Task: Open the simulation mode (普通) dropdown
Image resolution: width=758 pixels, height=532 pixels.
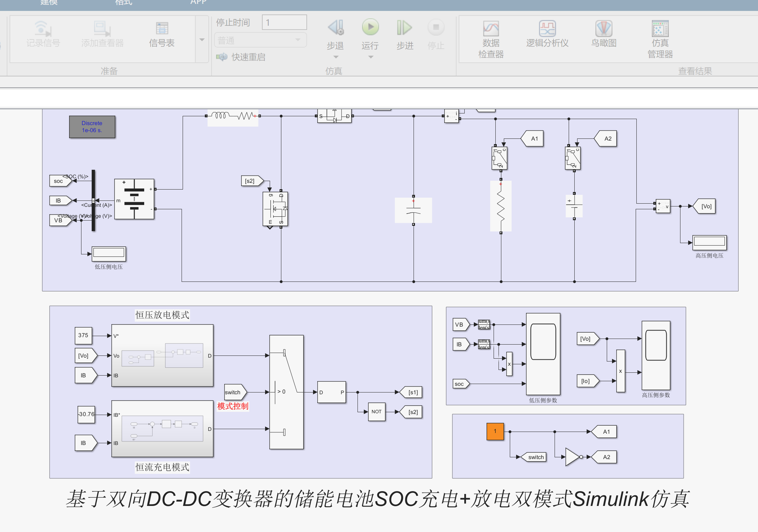Action: [260, 40]
